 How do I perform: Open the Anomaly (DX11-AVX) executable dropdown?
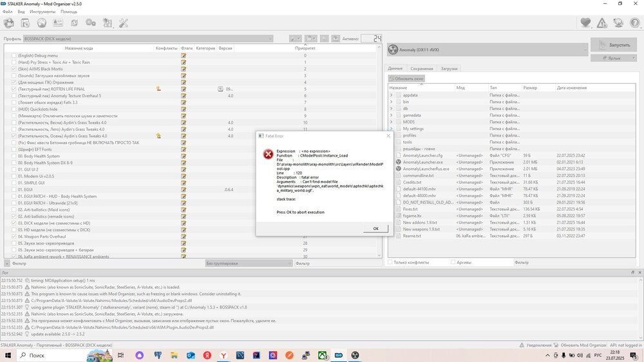(x=486, y=48)
